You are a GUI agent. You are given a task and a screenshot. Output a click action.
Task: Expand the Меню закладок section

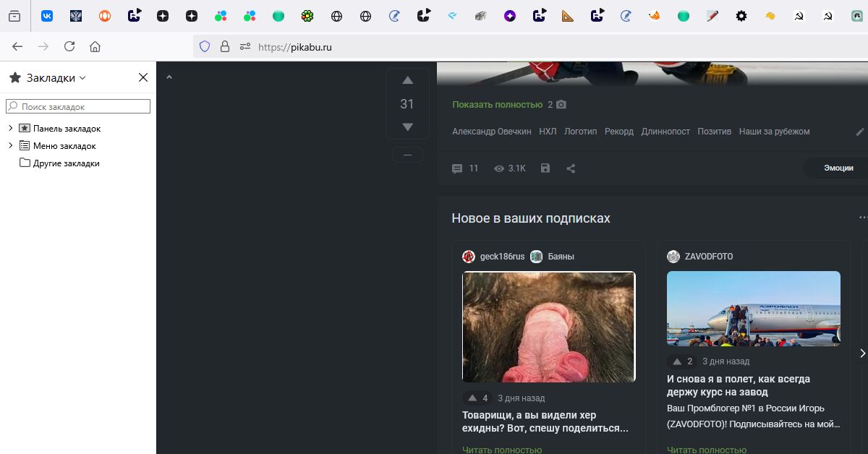click(10, 145)
